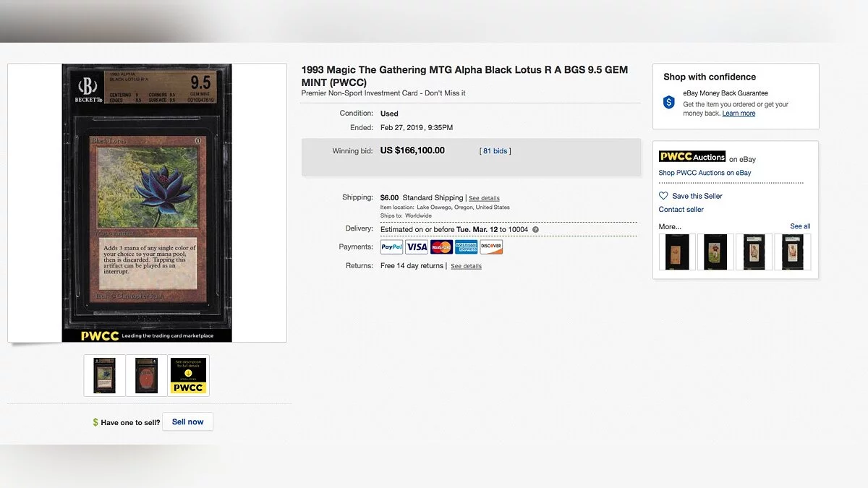The image size is (868, 488).
Task: Click the Discover card icon
Action: click(x=491, y=247)
